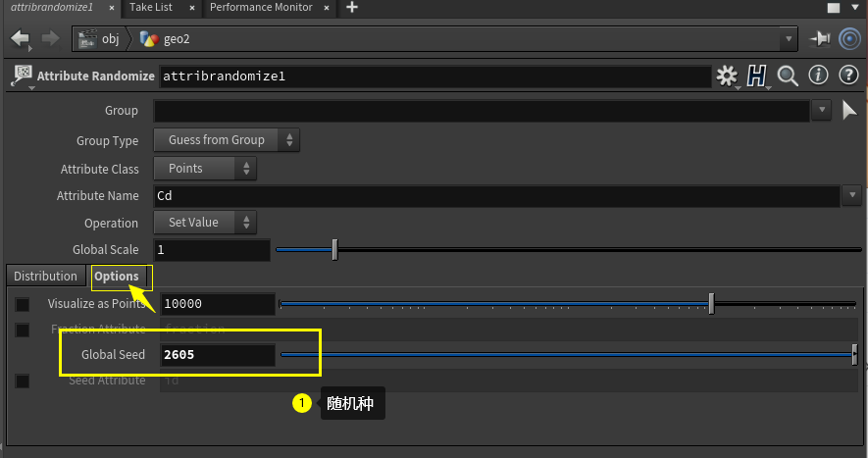This screenshot has width=868, height=458.
Task: Switch to the Distribution tab
Action: (x=45, y=276)
